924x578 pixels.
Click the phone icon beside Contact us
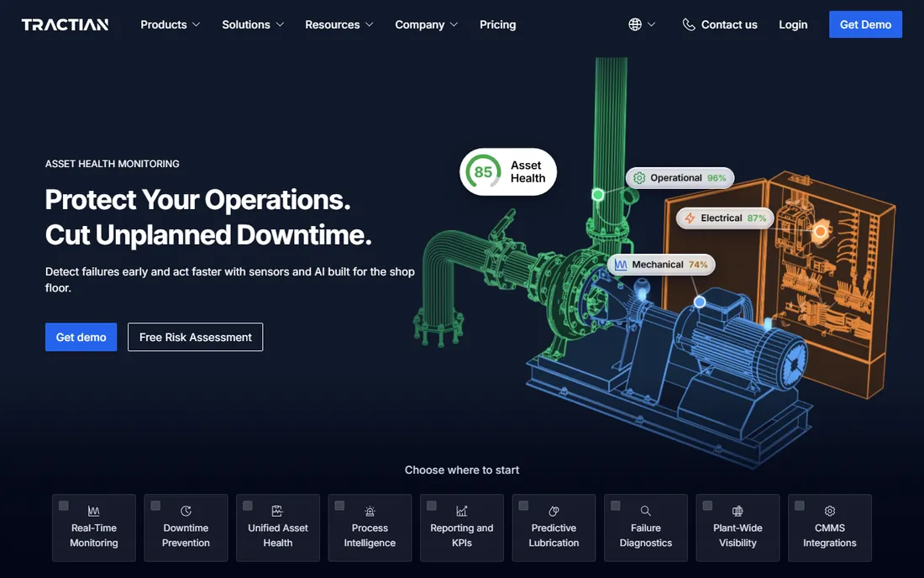click(688, 24)
